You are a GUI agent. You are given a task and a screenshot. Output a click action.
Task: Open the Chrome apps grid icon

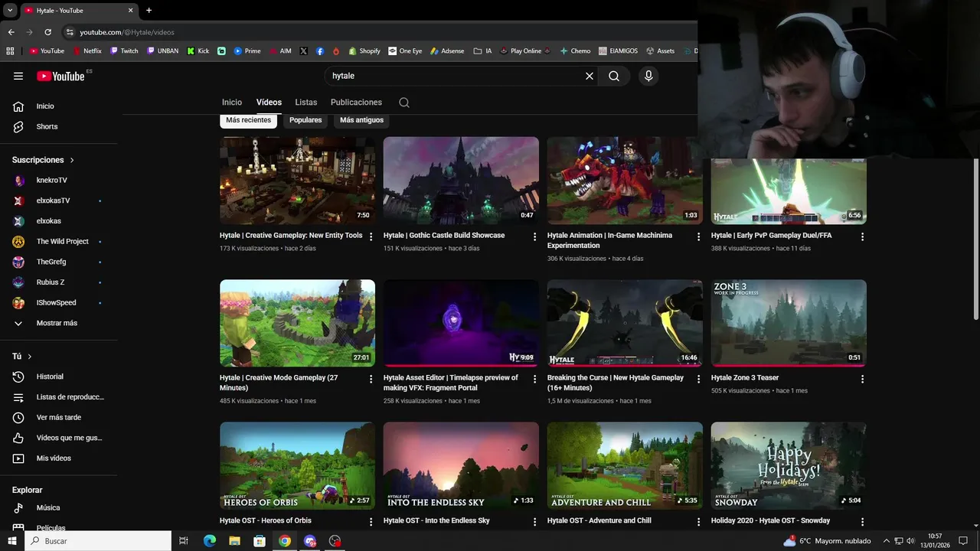(x=10, y=51)
